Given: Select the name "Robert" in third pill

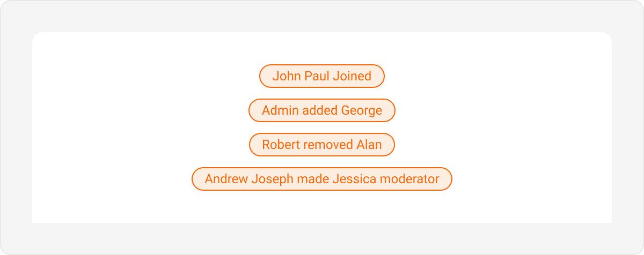Looking at the screenshot, I should click(281, 145).
